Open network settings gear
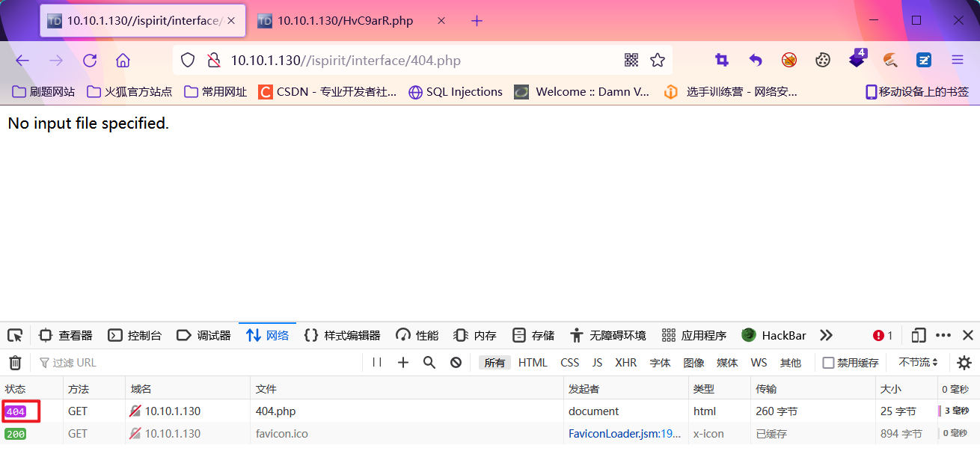The image size is (980, 466). tap(964, 363)
